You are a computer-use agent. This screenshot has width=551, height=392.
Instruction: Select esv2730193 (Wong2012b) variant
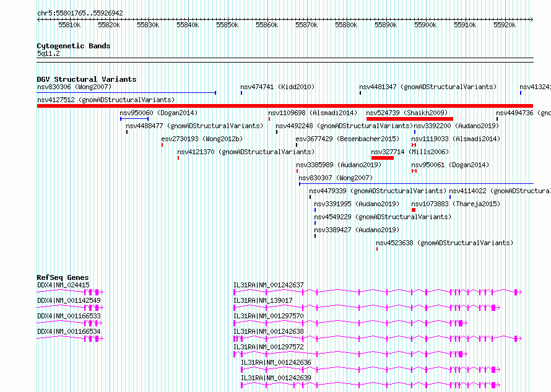pyautogui.click(x=202, y=139)
